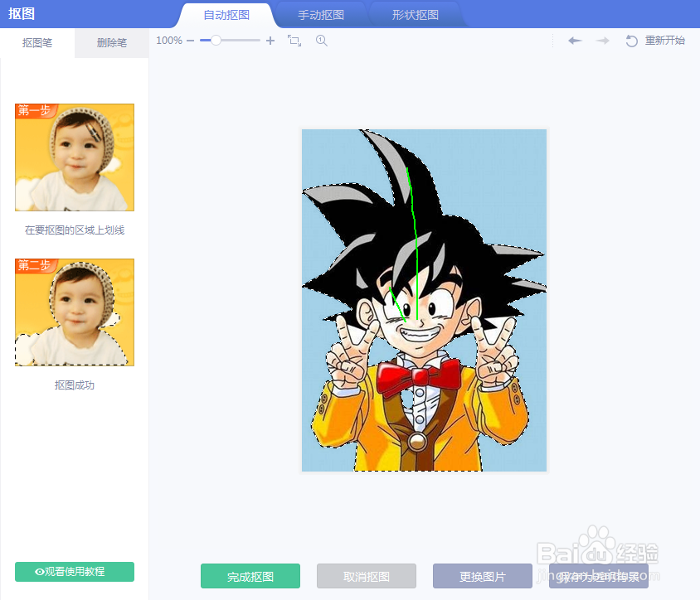Click the undo left arrow
The height and width of the screenshot is (600, 700).
click(575, 41)
